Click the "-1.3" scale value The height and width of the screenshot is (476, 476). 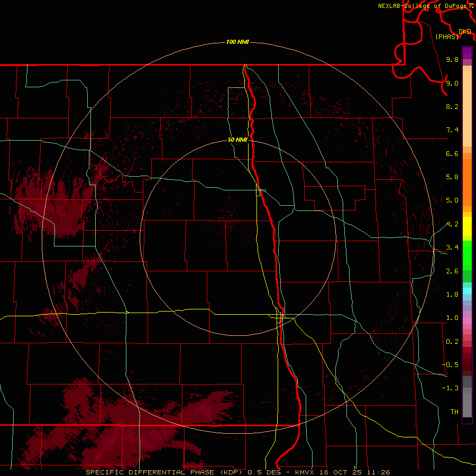click(450, 388)
